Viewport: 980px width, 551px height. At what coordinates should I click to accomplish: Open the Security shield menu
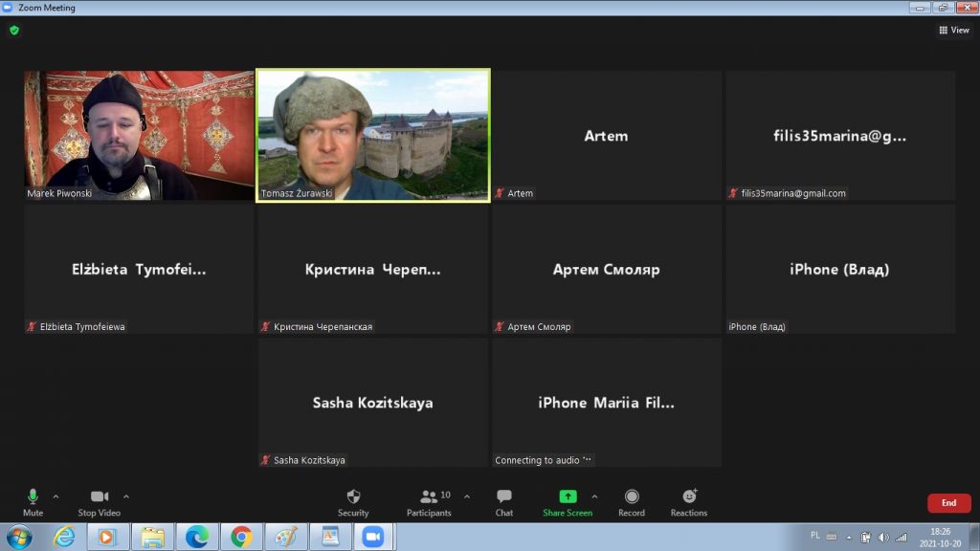(x=353, y=497)
